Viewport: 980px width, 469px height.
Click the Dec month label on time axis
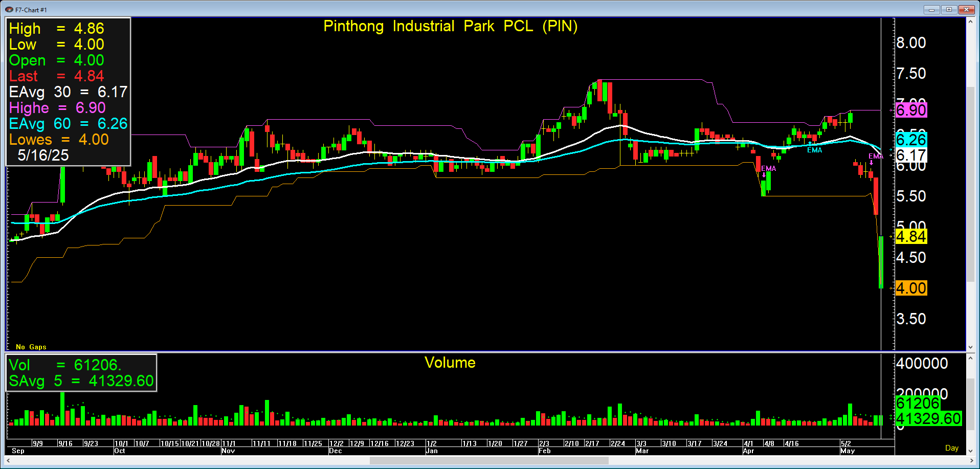pyautogui.click(x=336, y=451)
